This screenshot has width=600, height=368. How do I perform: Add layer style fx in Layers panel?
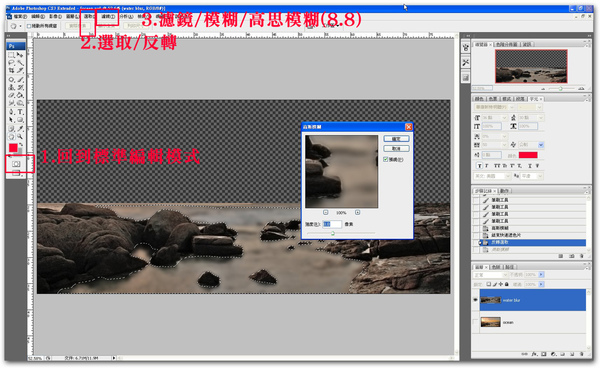pyautogui.click(x=534, y=354)
